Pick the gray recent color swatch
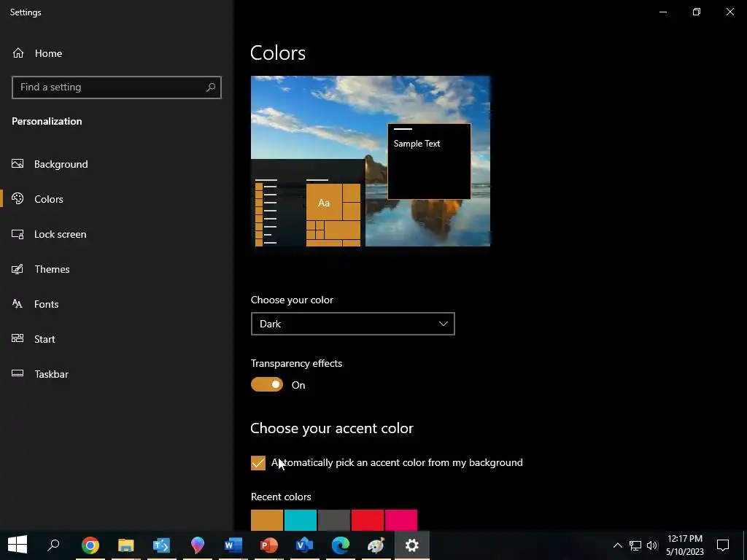 (x=334, y=520)
